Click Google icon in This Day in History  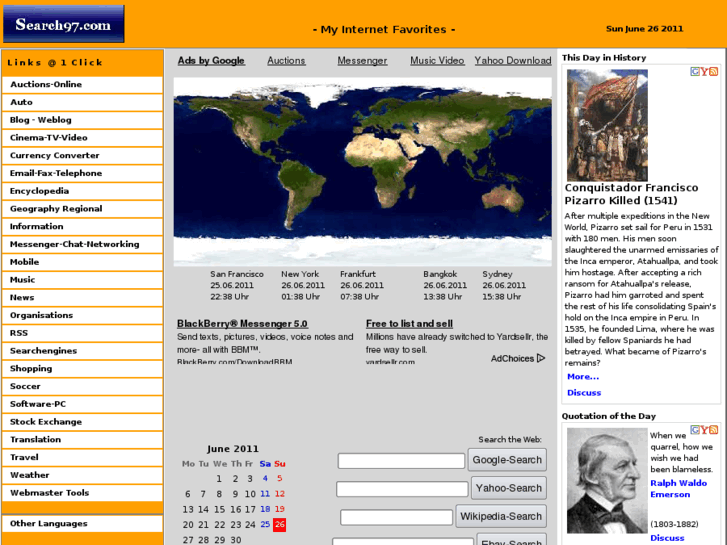point(695,71)
